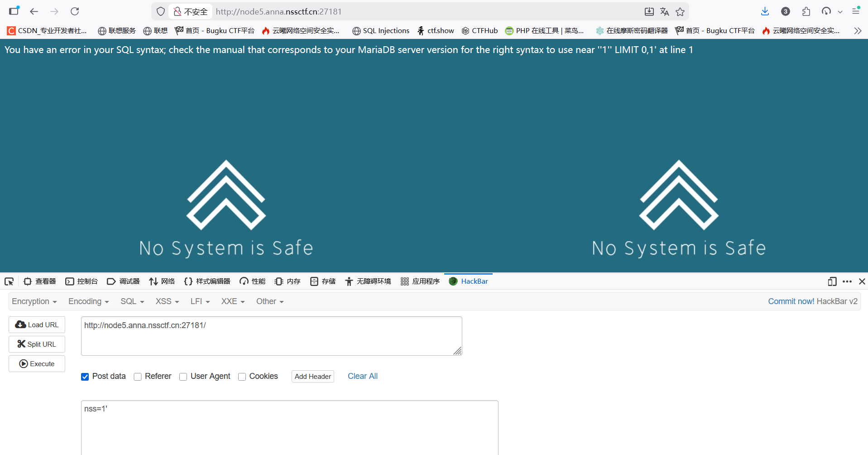This screenshot has height=455, width=868.
Task: Click the Clear All link
Action: (363, 376)
